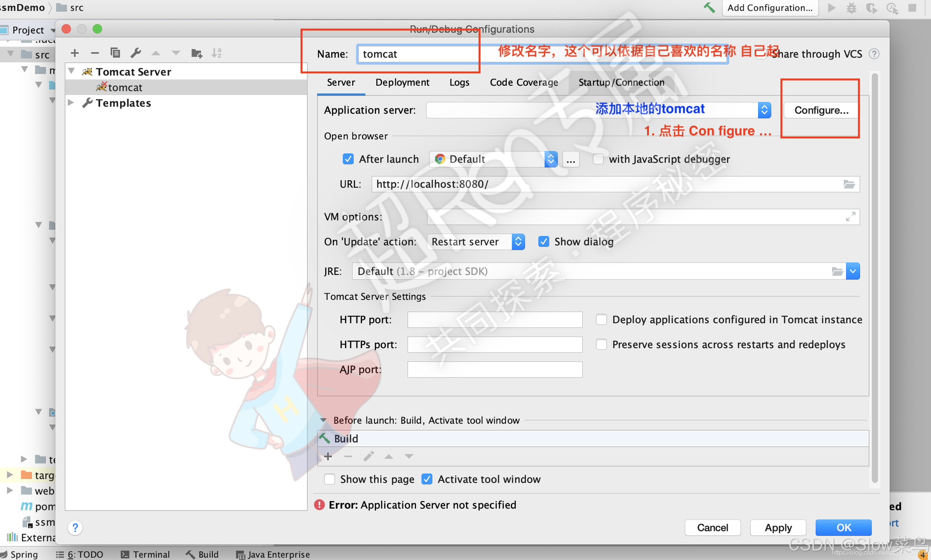Browse JRE path with folder icon
931x560 pixels.
837,271
